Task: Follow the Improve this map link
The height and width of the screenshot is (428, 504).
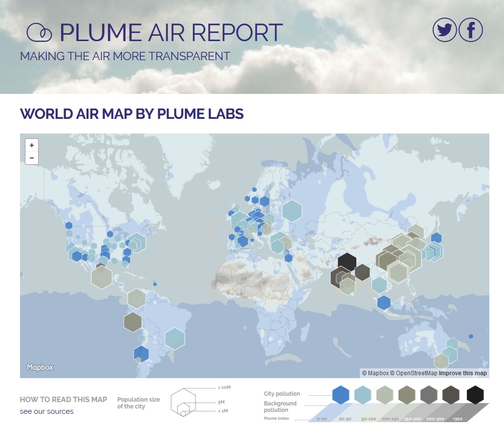Action: 463,373
